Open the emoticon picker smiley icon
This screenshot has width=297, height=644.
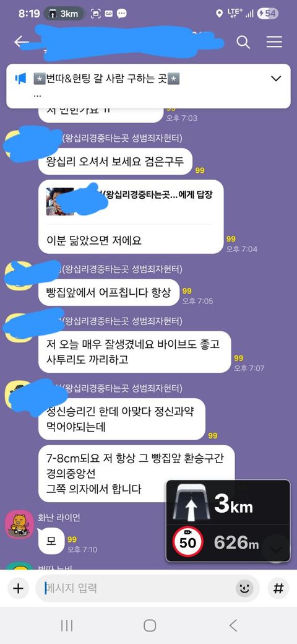[244, 588]
